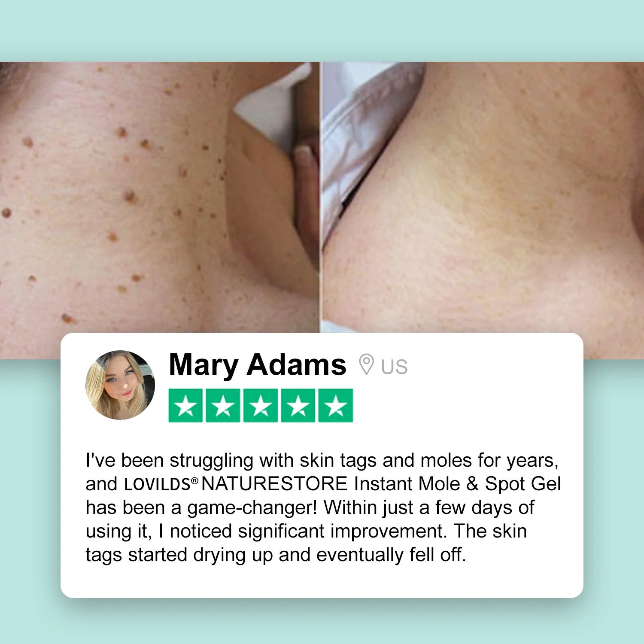
Task: Click the phrase Instant Mole & Spot Gel
Action: tap(458, 484)
